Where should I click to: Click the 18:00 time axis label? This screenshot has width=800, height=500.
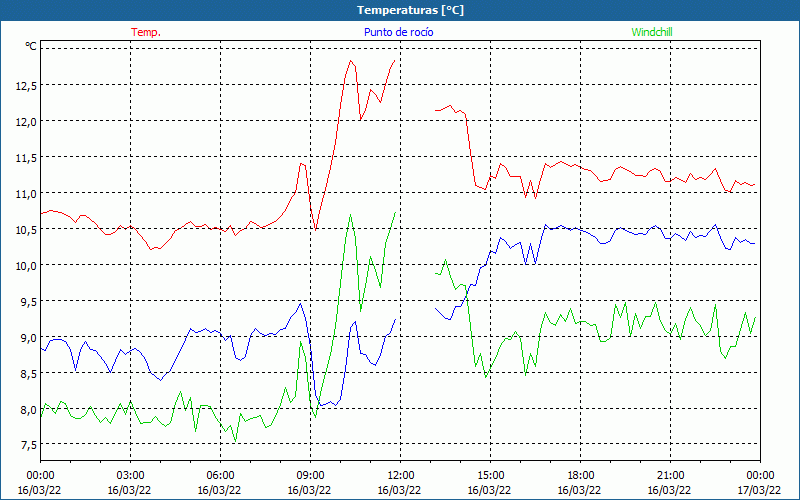click(580, 476)
